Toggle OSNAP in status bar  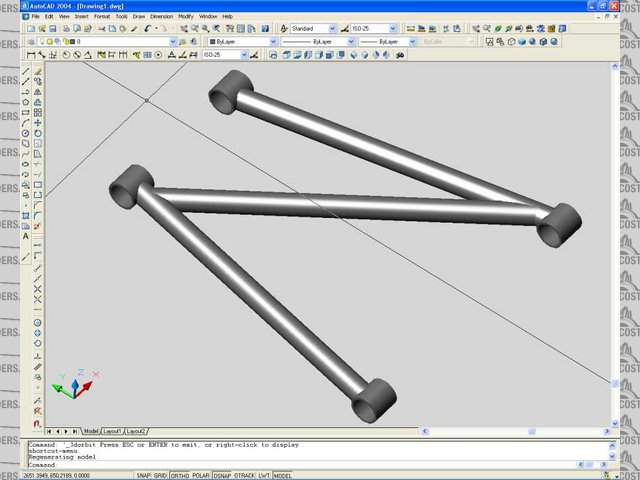222,476
